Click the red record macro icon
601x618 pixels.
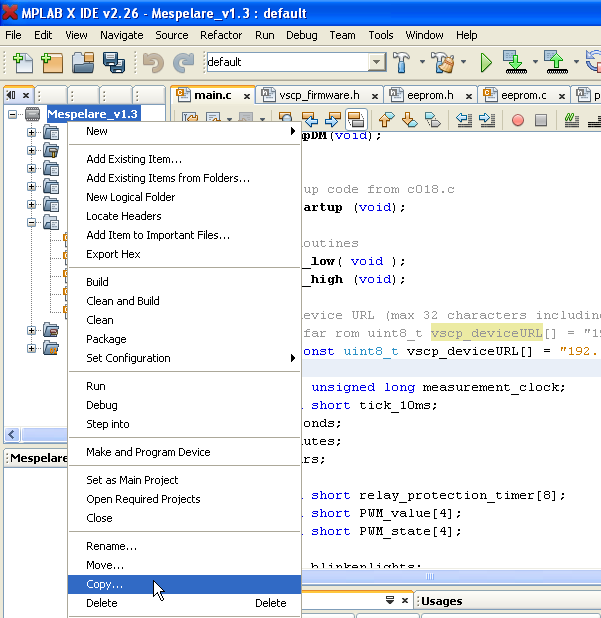coord(518,120)
